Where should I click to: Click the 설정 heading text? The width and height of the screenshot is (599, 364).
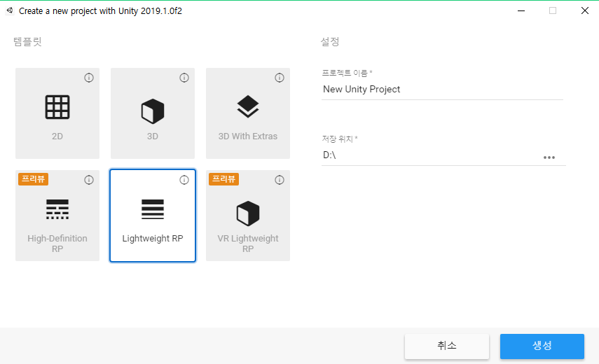pos(330,41)
